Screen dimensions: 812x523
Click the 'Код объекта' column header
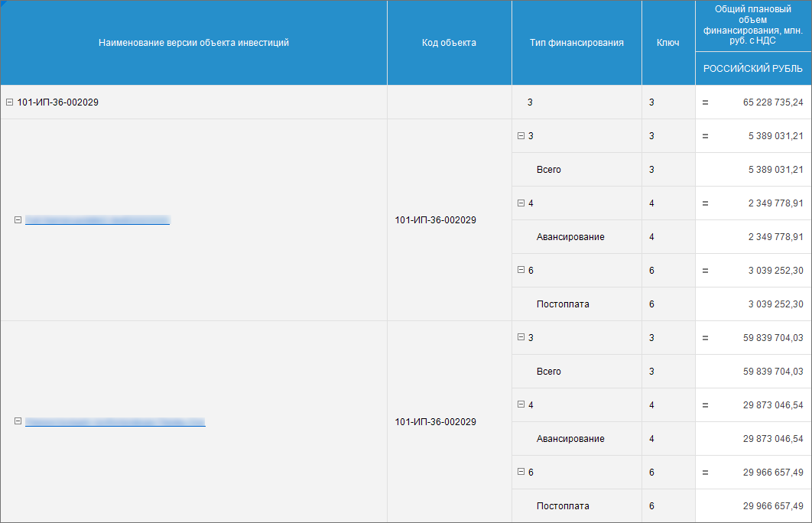(x=449, y=43)
